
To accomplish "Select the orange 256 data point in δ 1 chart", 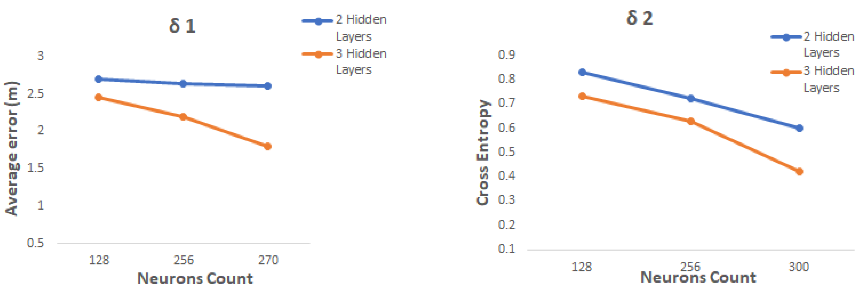I will (x=183, y=117).
